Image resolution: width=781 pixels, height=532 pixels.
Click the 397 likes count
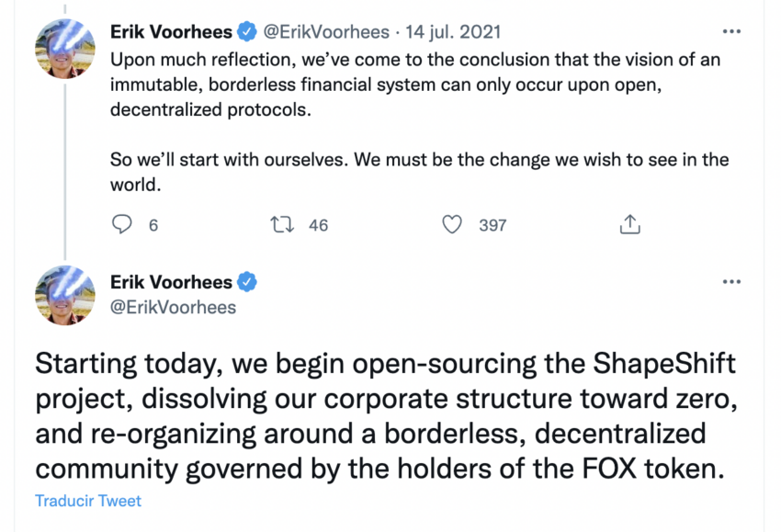pyautogui.click(x=492, y=225)
